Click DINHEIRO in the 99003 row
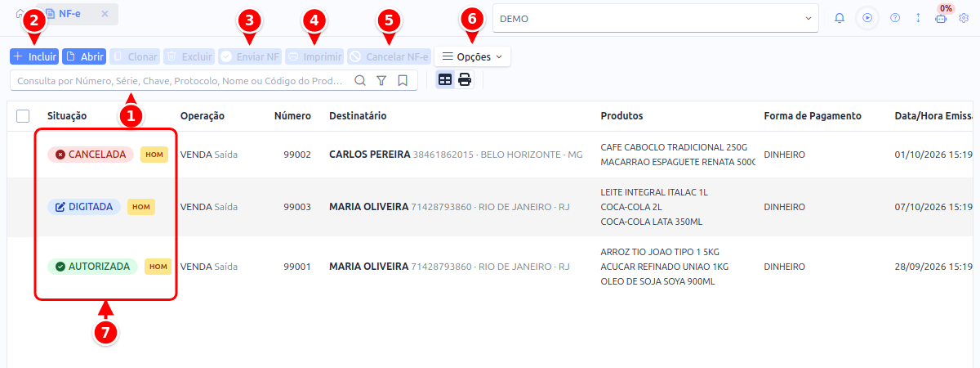The height and width of the screenshot is (368, 980). click(785, 207)
